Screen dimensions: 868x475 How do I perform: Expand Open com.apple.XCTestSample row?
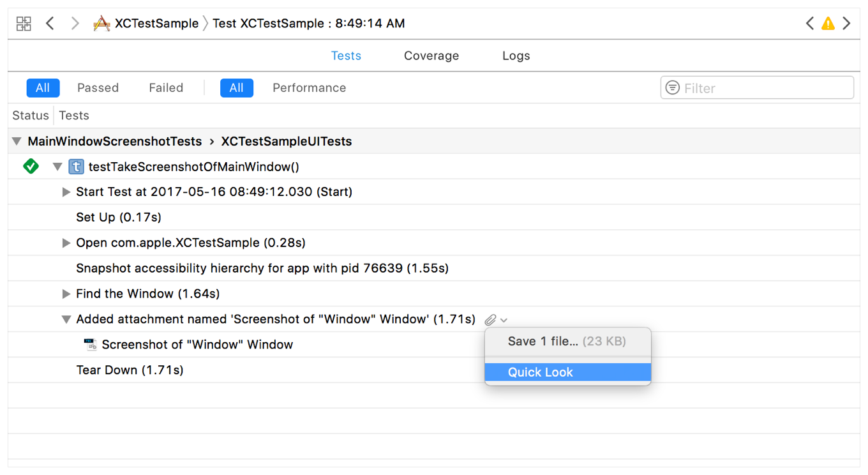point(66,243)
